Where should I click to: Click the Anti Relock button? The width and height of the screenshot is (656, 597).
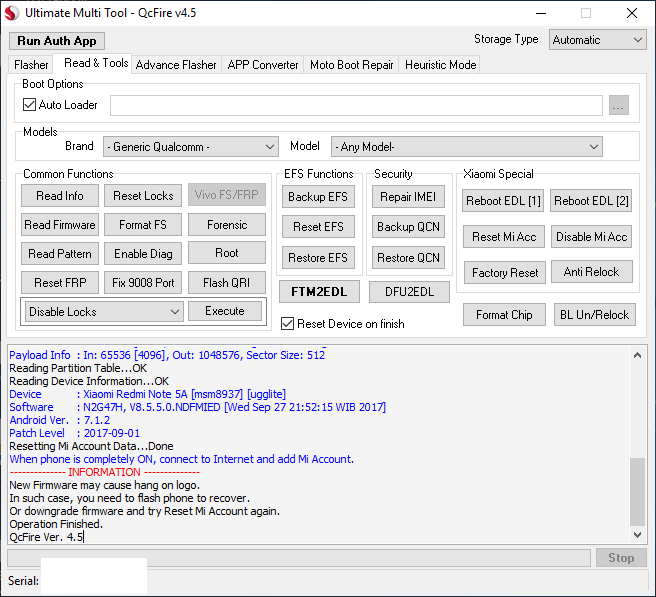tap(592, 272)
